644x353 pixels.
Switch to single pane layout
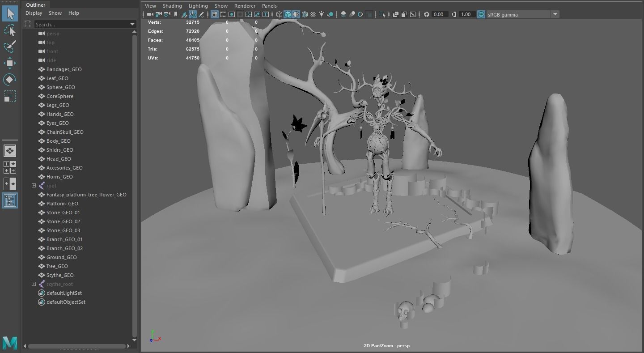(10, 151)
